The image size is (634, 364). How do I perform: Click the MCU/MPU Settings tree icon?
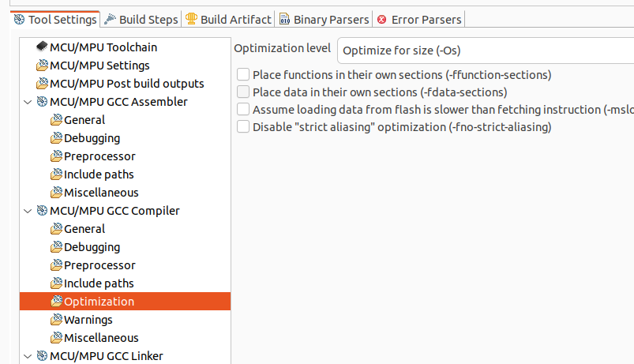(42, 66)
